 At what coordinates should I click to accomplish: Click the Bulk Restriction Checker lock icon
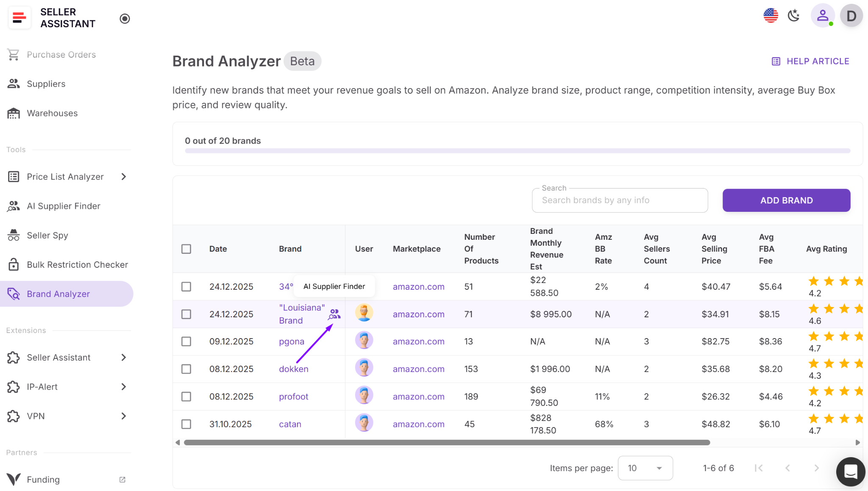pos(14,264)
